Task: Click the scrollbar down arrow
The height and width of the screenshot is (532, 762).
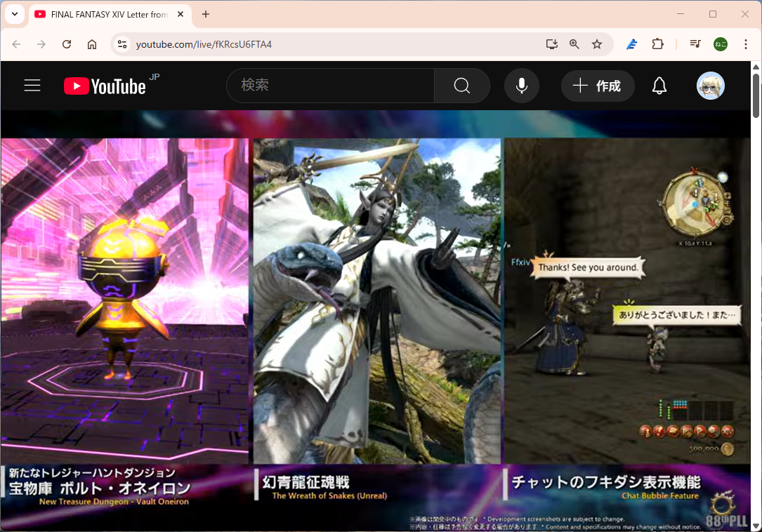Action: tap(756, 526)
